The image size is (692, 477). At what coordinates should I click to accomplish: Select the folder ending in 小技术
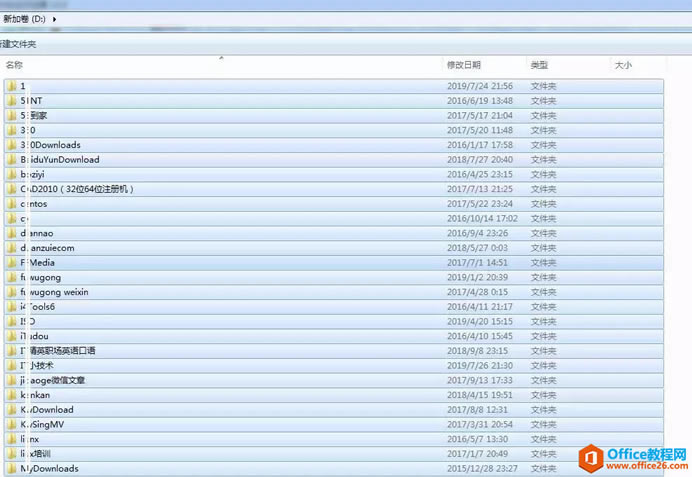coord(37,365)
